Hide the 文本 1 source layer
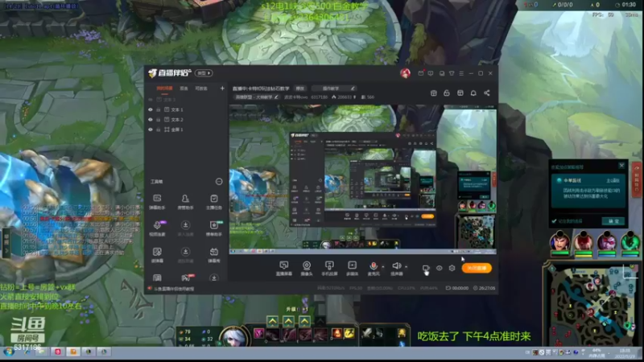Image resolution: width=644 pixels, height=362 pixels. click(x=151, y=109)
